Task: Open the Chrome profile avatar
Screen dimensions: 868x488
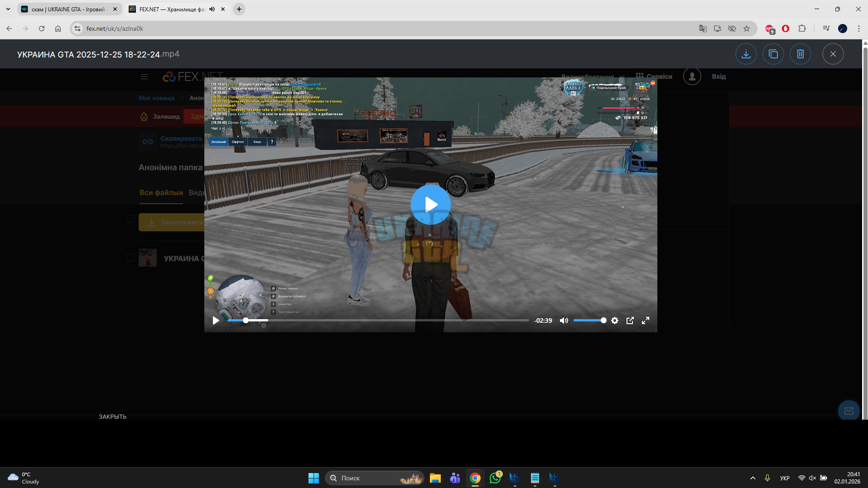Action: point(843,29)
